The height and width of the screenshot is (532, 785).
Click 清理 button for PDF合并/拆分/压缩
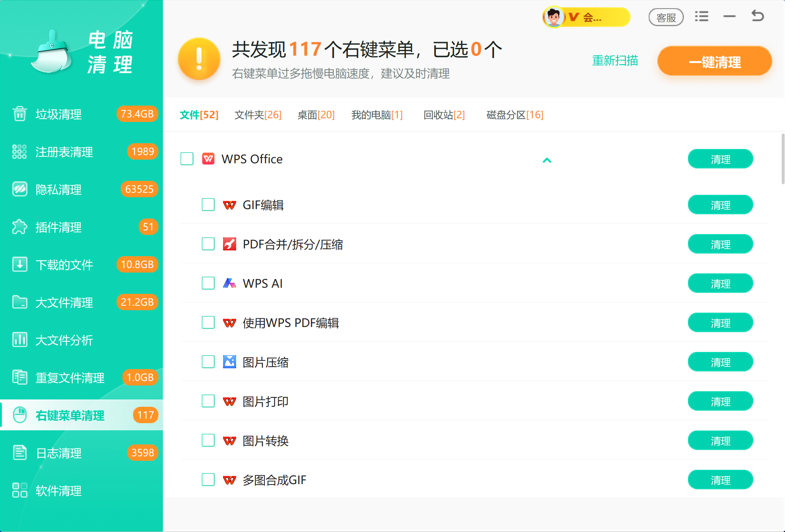pos(720,244)
